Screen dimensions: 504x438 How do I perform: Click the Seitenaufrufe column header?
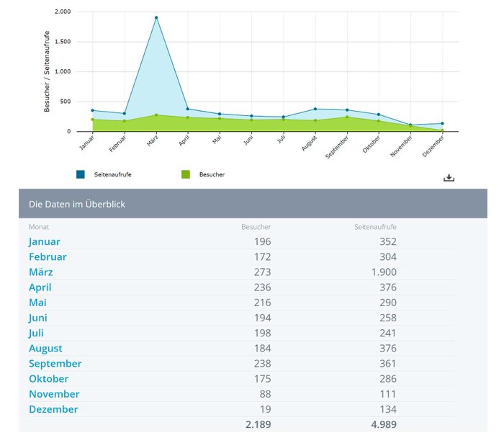tap(375, 227)
